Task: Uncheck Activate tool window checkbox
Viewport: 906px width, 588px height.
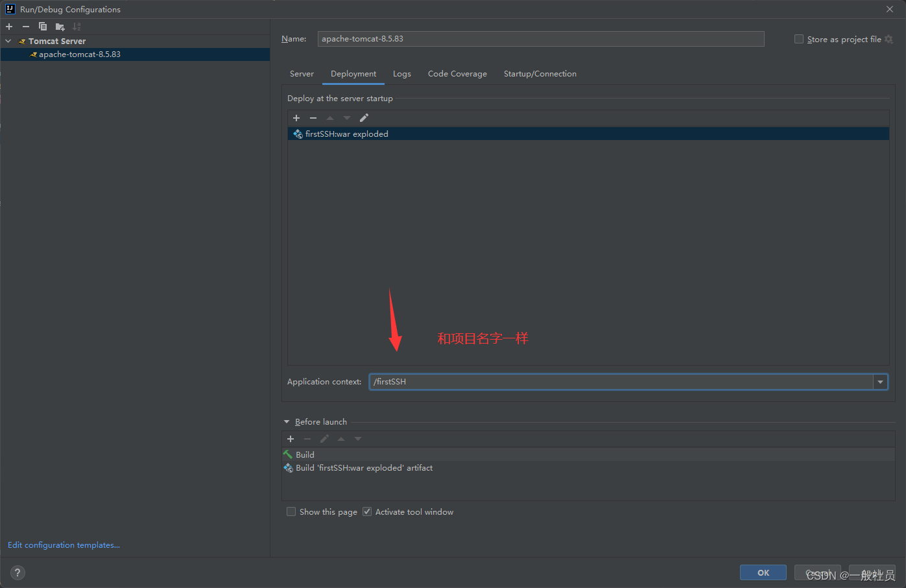Action: (x=367, y=512)
